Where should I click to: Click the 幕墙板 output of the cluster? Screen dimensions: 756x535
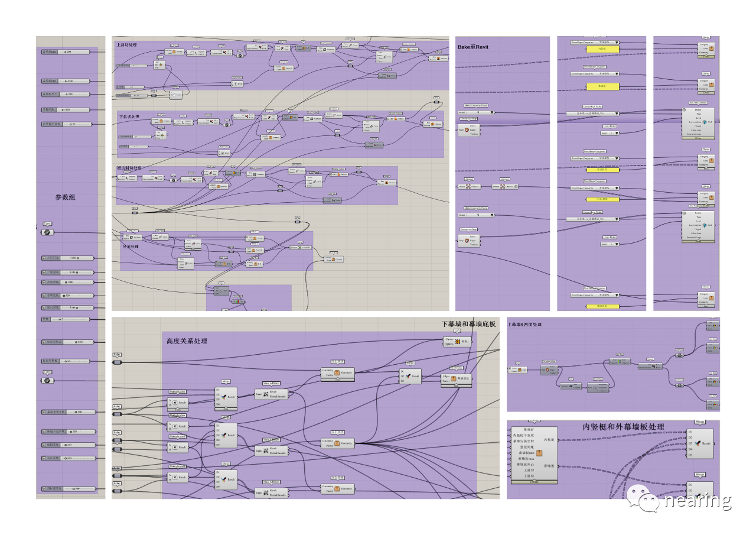pyautogui.click(x=549, y=466)
